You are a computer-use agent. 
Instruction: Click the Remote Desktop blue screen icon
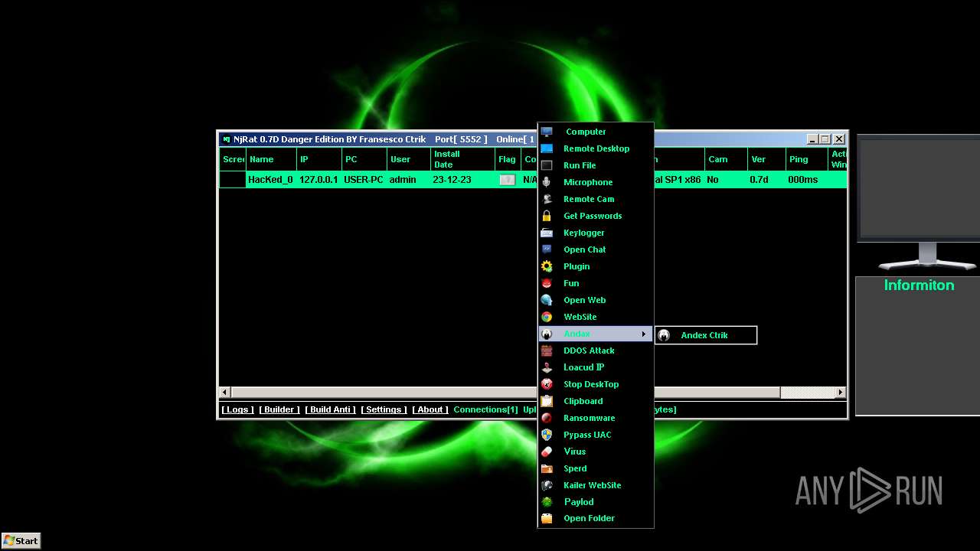pyautogui.click(x=547, y=148)
